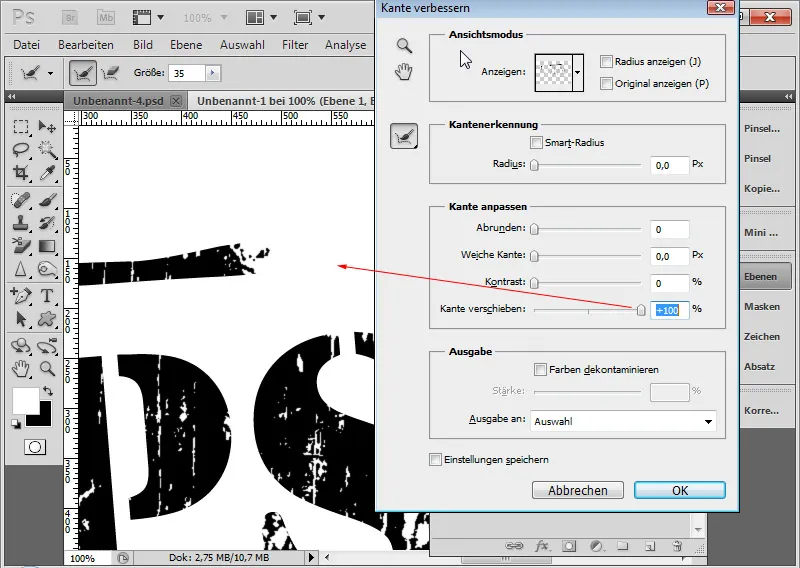Screen dimensions: 800x568
Task: Open the status bar info arrow menu
Action: tap(312, 557)
